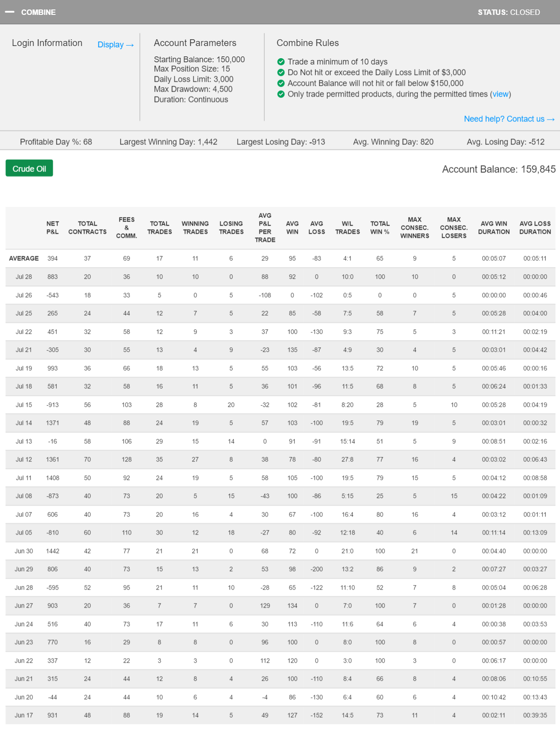Select the Jun 30 row date
This screenshot has width=560, height=733.
coord(24,551)
